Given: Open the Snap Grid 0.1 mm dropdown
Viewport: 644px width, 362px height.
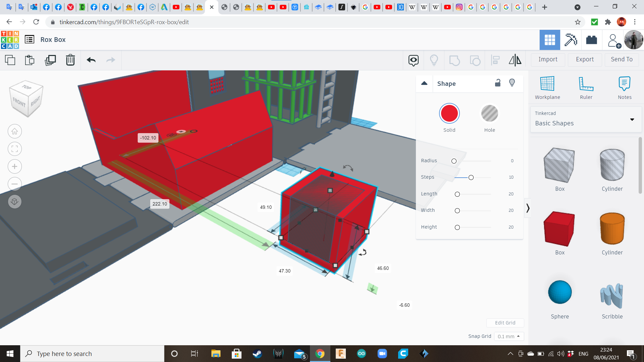Looking at the screenshot, I should (508, 336).
